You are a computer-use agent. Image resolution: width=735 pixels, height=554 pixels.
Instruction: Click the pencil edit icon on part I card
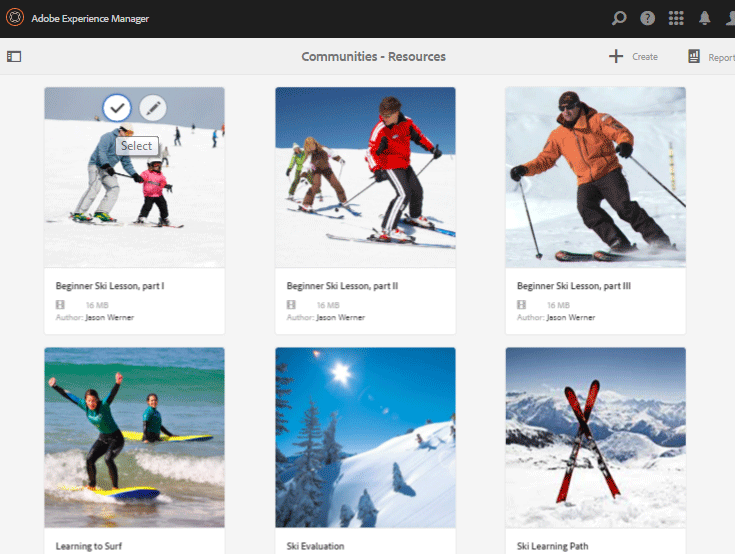click(x=153, y=108)
